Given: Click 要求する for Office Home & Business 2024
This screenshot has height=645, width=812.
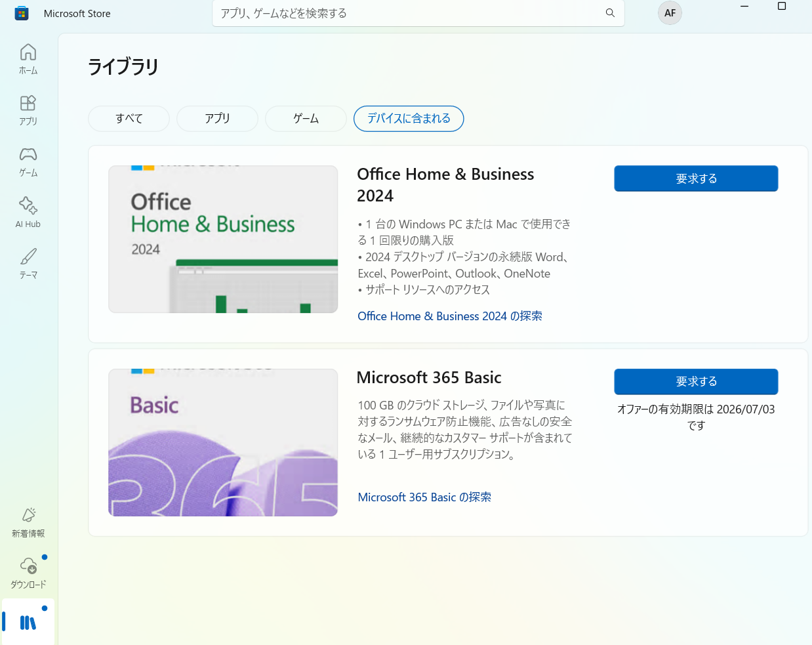Looking at the screenshot, I should tap(696, 178).
